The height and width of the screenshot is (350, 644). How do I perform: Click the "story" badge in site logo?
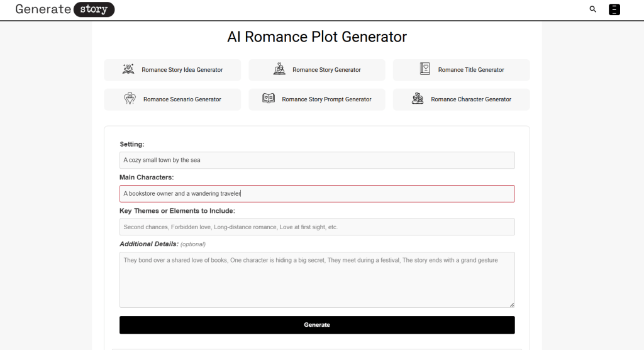coord(94,9)
